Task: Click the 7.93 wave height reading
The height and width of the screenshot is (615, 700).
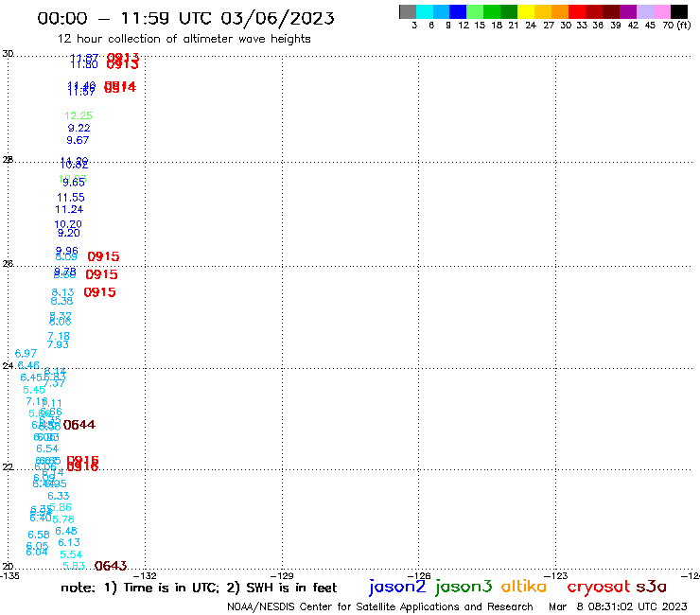Action: (58, 344)
